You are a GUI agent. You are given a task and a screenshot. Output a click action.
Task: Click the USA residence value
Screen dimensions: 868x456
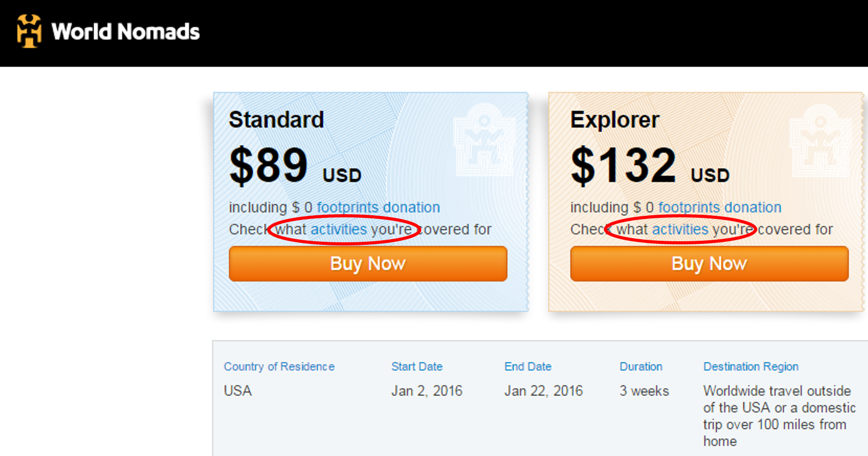click(238, 391)
